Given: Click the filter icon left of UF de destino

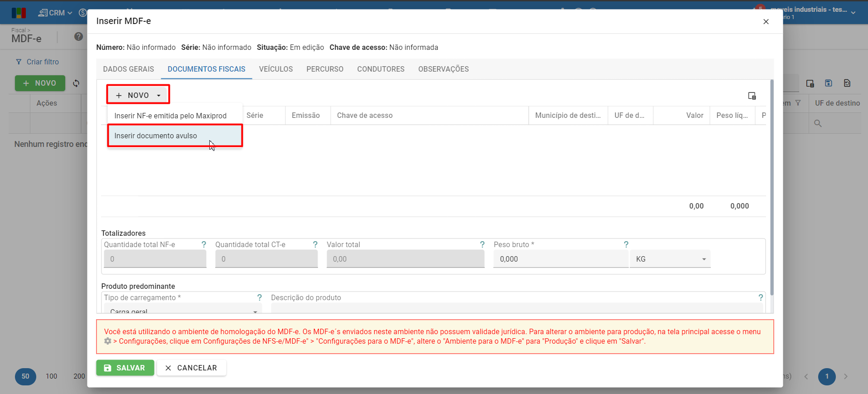Looking at the screenshot, I should [798, 103].
